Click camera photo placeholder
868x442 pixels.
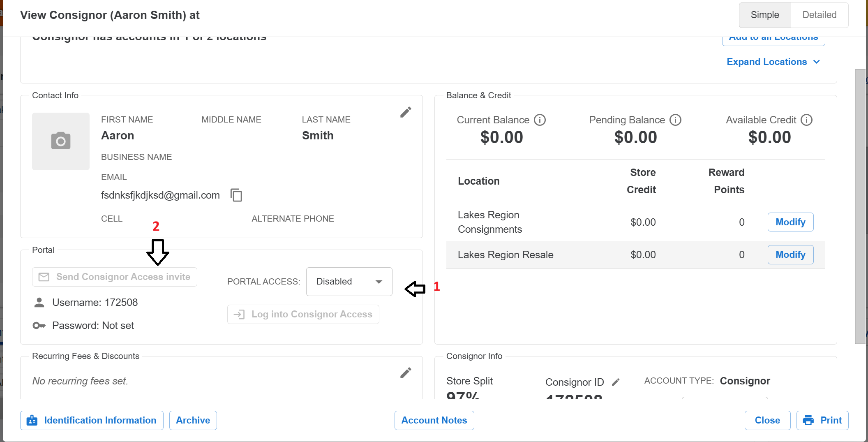tap(61, 141)
